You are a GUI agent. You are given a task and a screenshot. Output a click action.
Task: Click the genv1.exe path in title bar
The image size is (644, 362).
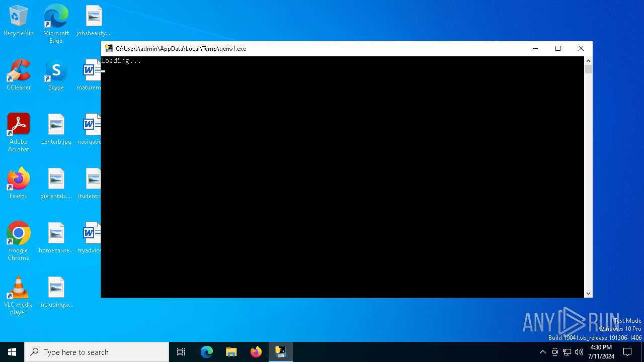[181, 49]
